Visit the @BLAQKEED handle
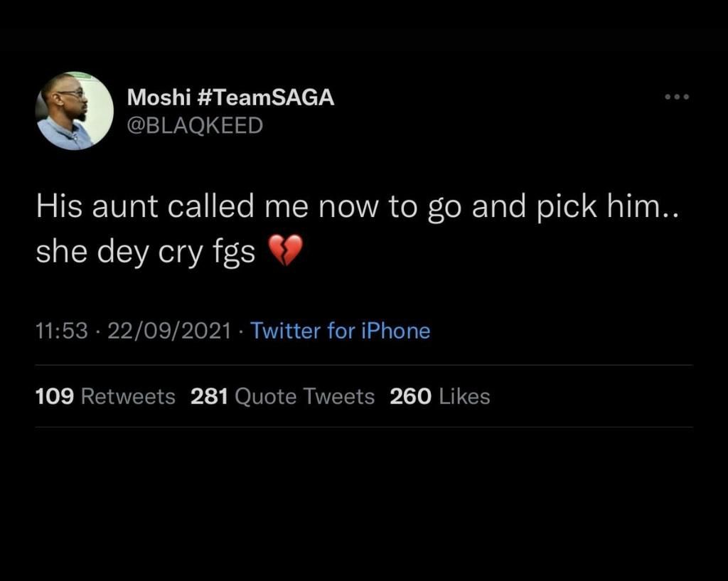The image size is (728, 581). [194, 126]
